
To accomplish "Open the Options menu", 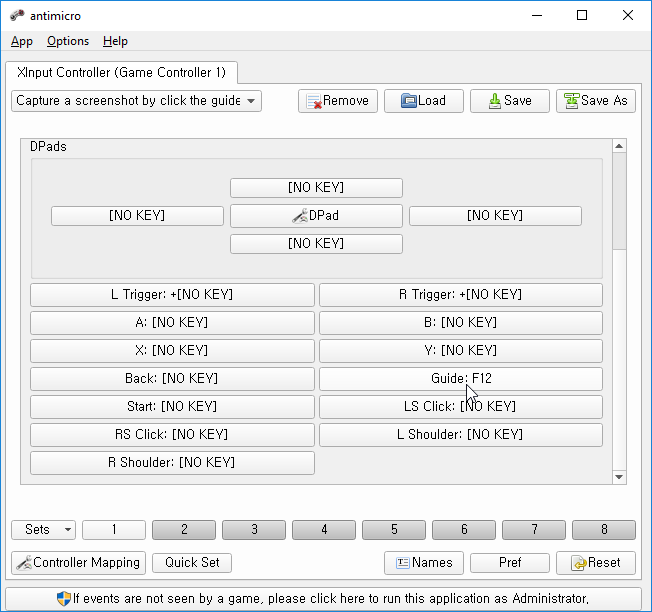I will [x=68, y=41].
